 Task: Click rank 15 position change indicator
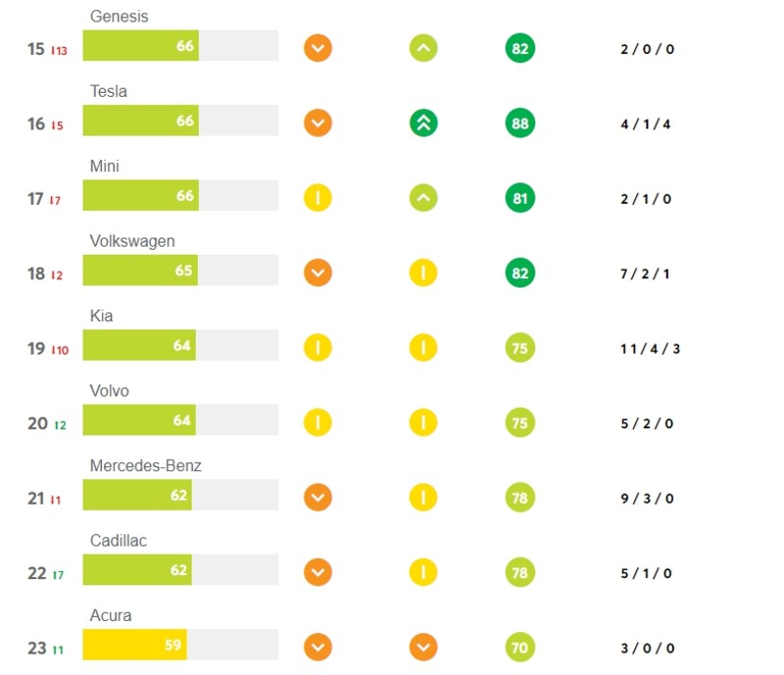pyautogui.click(x=59, y=51)
